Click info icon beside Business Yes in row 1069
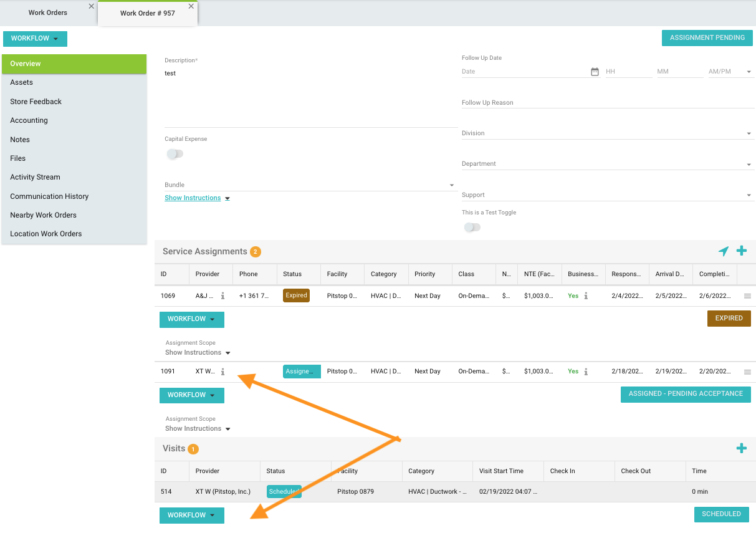 pyautogui.click(x=586, y=296)
